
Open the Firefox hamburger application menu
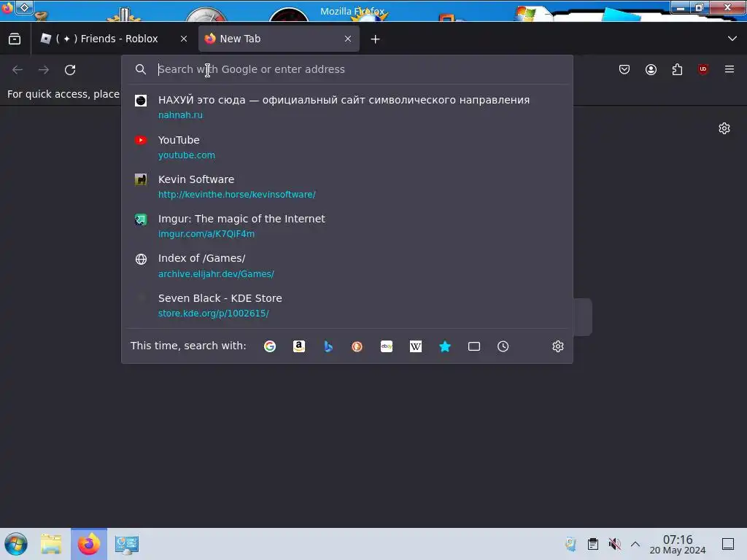click(x=729, y=69)
